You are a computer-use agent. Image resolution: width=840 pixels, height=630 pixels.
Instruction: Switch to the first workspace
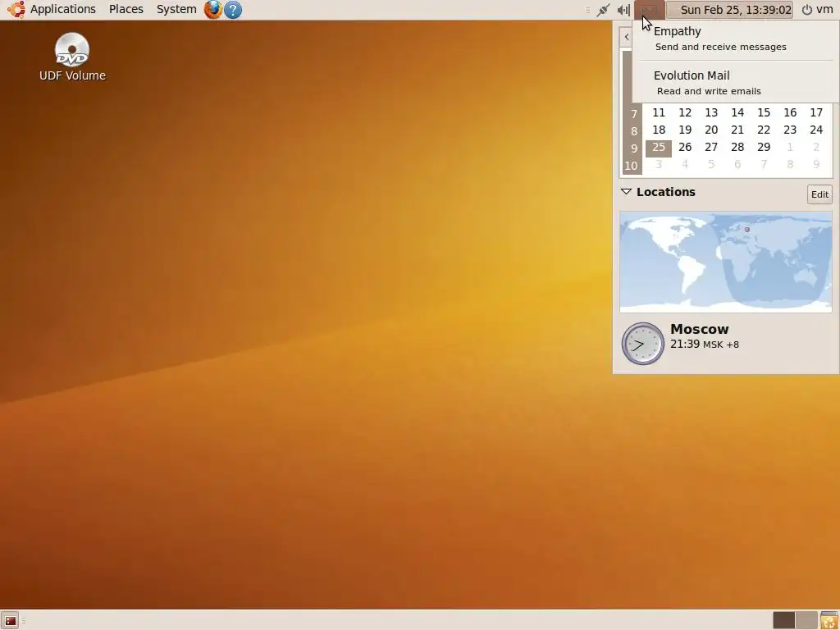click(783, 620)
